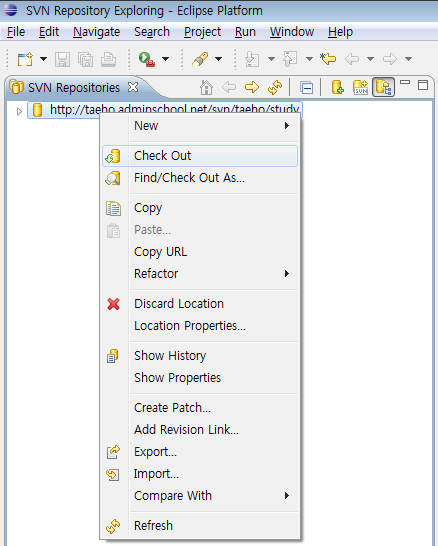Image resolution: width=438 pixels, height=546 pixels.
Task: Click the Go Into forward arrow icon
Action: (x=252, y=87)
